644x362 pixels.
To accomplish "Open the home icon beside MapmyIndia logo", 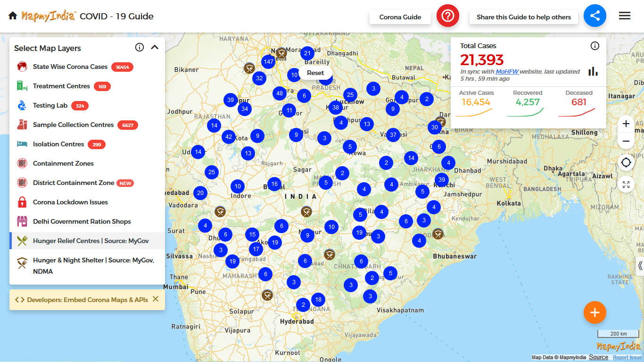I will (x=13, y=16).
